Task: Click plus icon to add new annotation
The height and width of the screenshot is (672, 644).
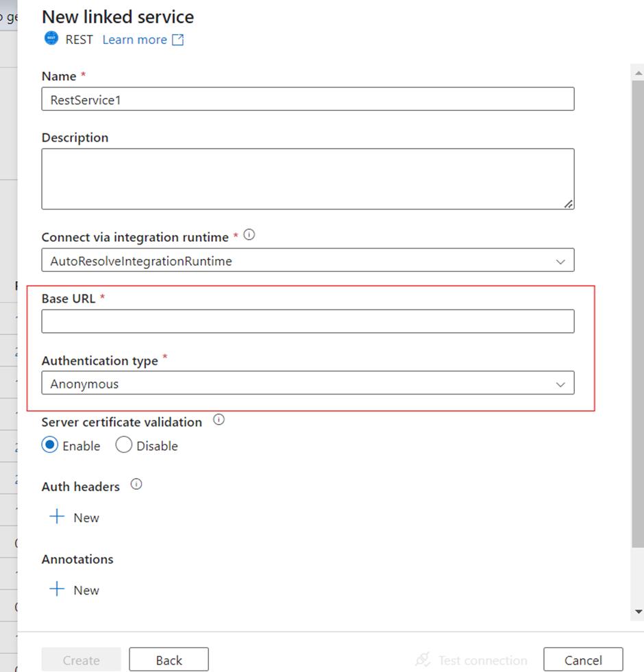Action: point(57,590)
